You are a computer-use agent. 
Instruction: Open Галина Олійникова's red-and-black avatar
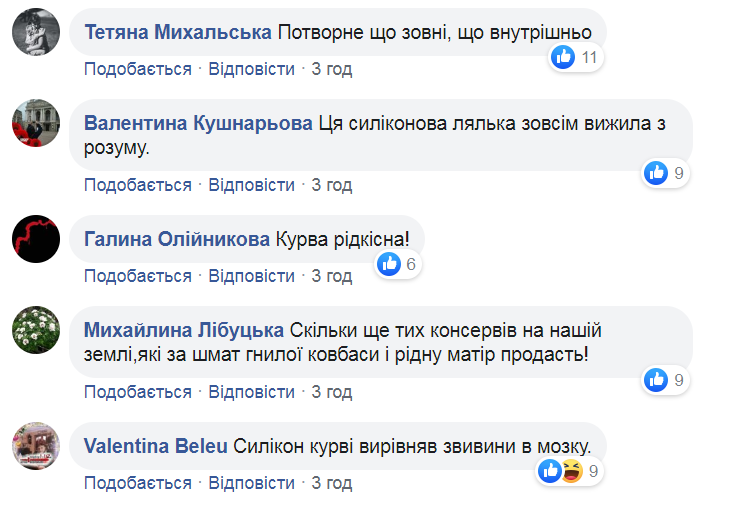click(x=34, y=241)
